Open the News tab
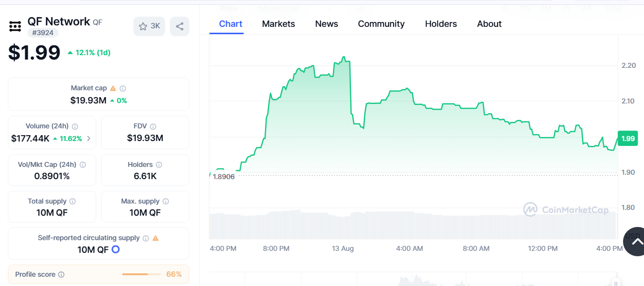The image size is (644, 286). tap(327, 24)
